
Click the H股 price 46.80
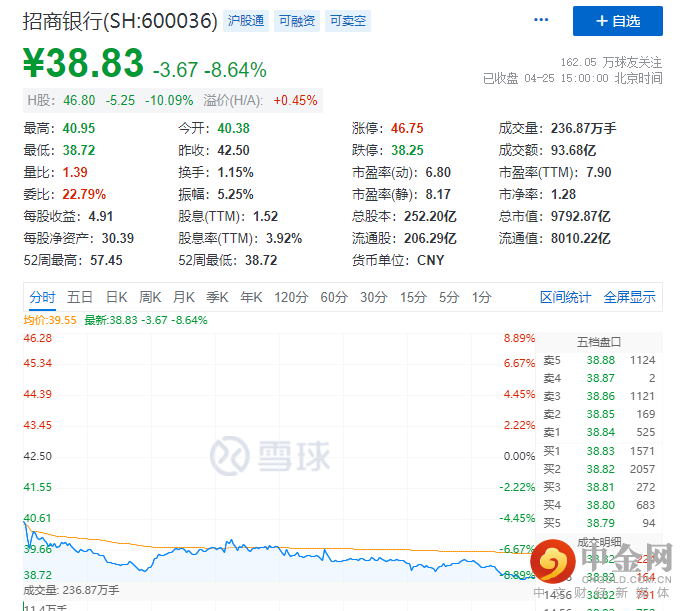coord(79,100)
